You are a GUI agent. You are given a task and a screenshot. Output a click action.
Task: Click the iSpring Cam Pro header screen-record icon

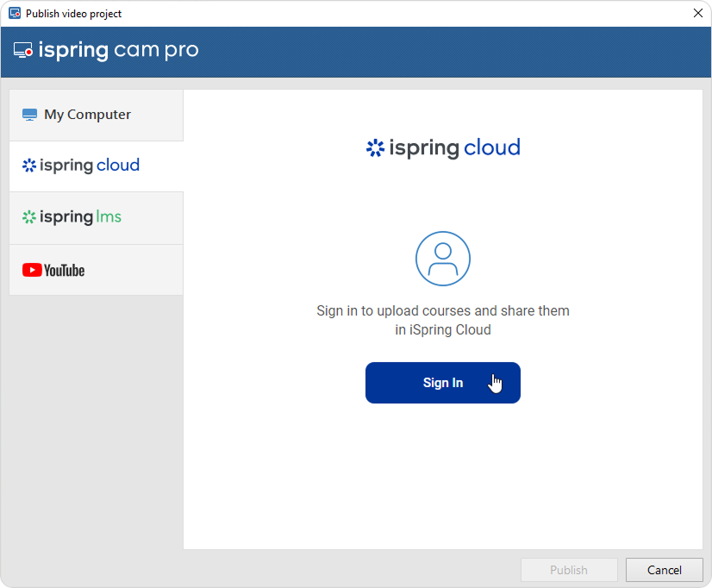point(23,51)
